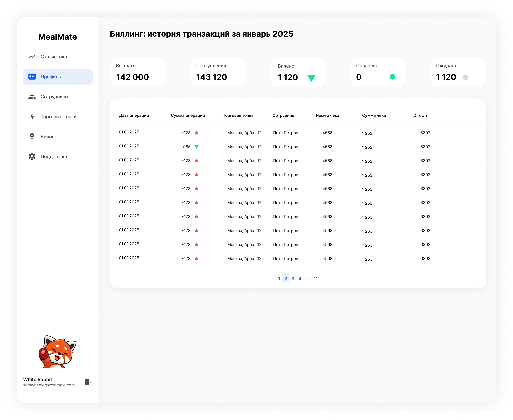This screenshot has width=513, height=420.
Task: Click the green status dot in Оплачено card
Action: (x=392, y=77)
